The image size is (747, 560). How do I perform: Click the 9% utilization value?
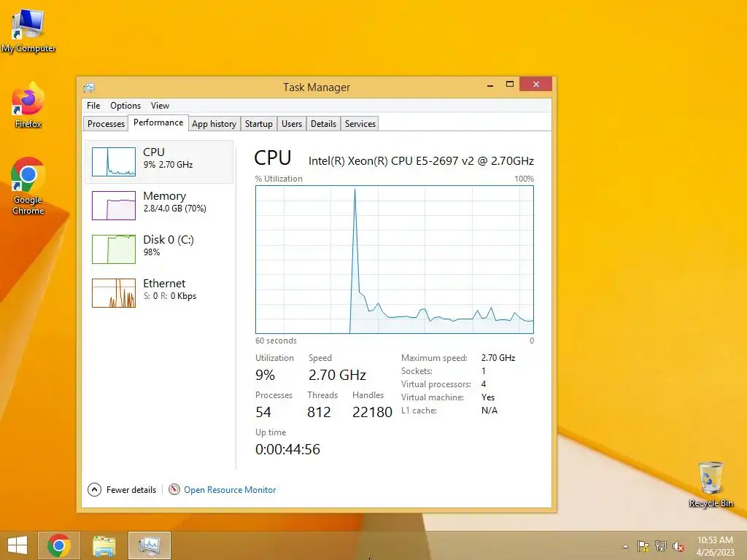coord(265,376)
